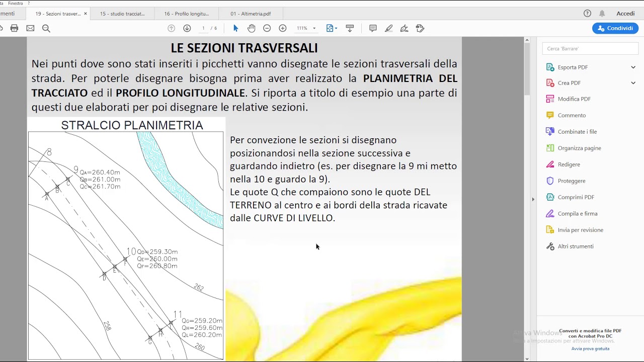Open the Modifica PDF tool
Screen dimensions: 644x362
click(x=574, y=99)
